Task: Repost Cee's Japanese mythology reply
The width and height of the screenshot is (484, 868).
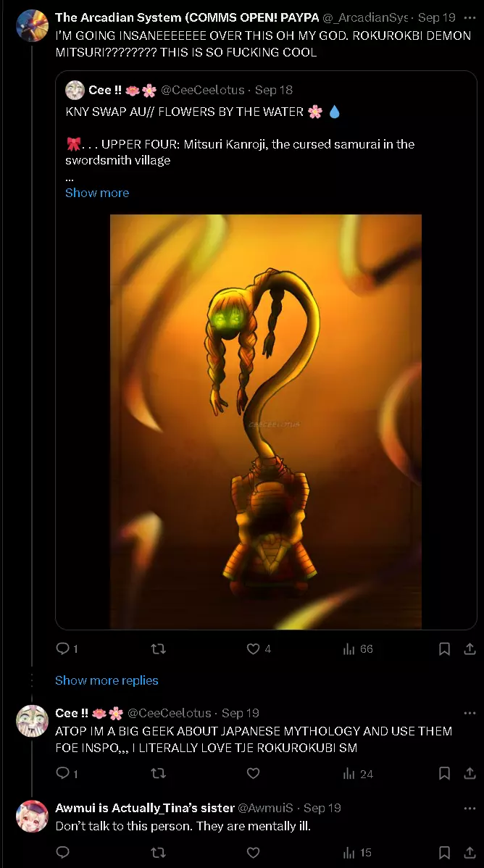Action: coord(159,773)
